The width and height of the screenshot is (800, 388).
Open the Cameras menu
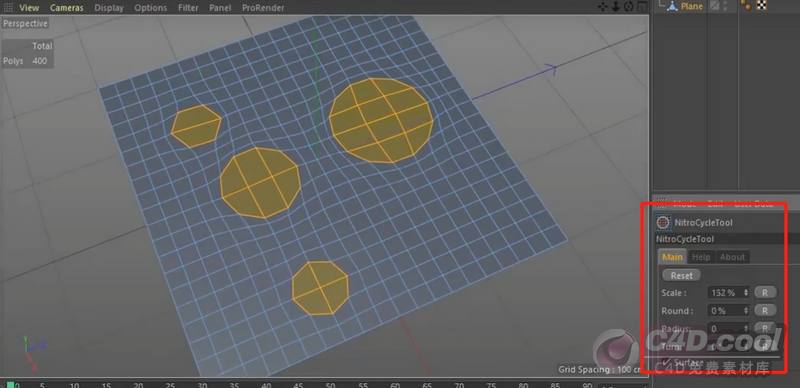point(67,8)
